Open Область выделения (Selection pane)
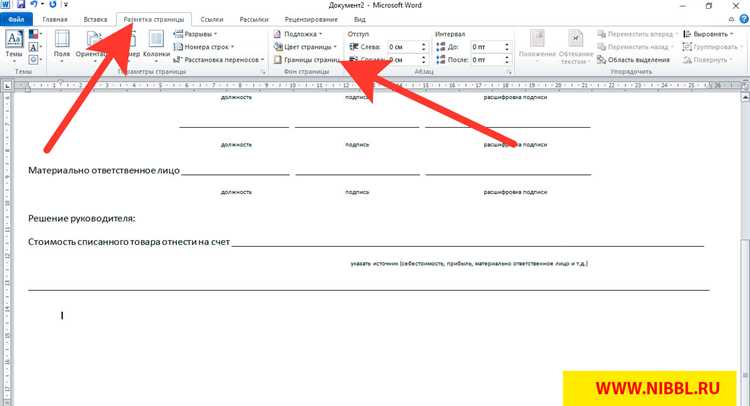This screenshot has height=406, width=750. pos(634,60)
